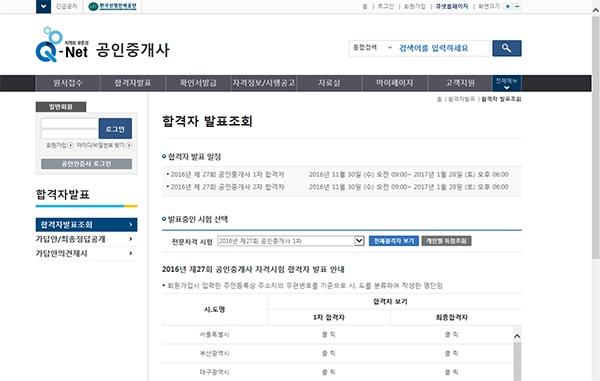Expand the blue dropdown arrow beside 긴급공지
This screenshot has width=600, height=381.
43,7
